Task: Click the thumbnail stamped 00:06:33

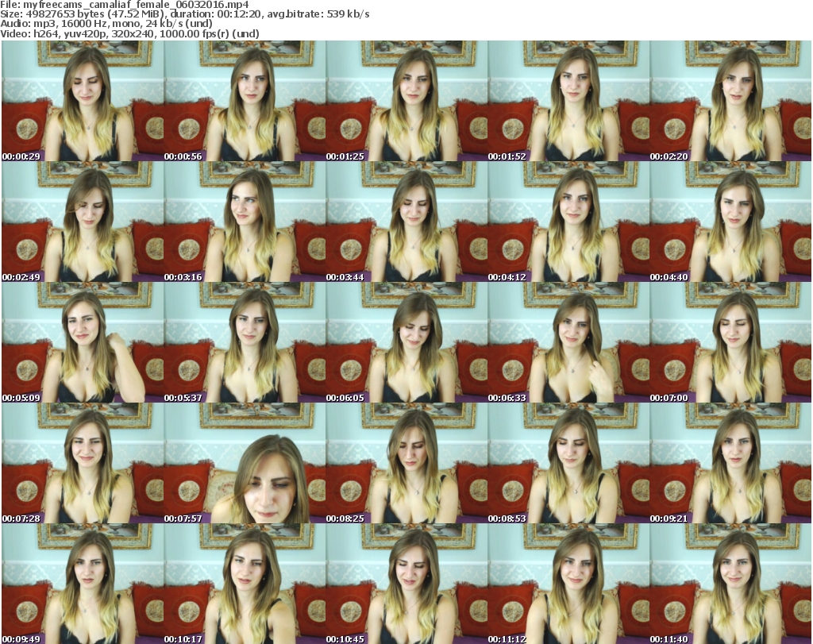Action: tap(568, 343)
